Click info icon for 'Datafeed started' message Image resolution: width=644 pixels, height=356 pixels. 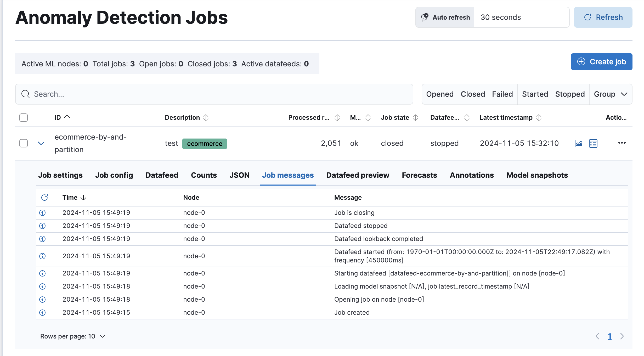pos(42,256)
